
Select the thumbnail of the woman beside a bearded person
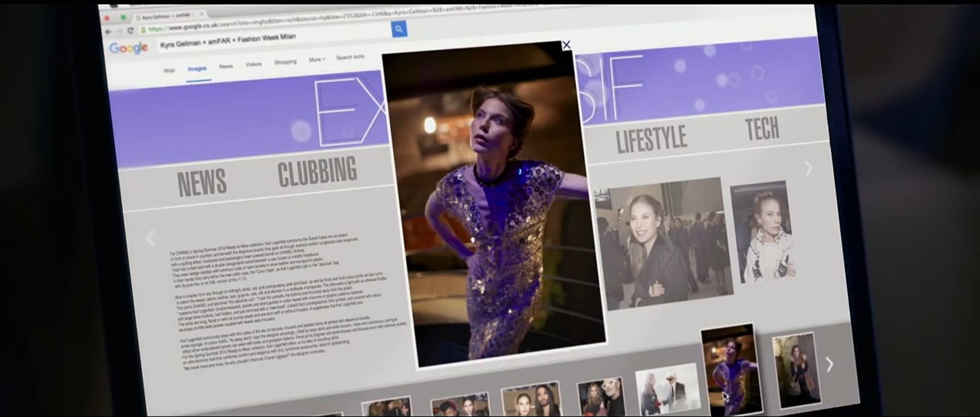tap(531, 400)
